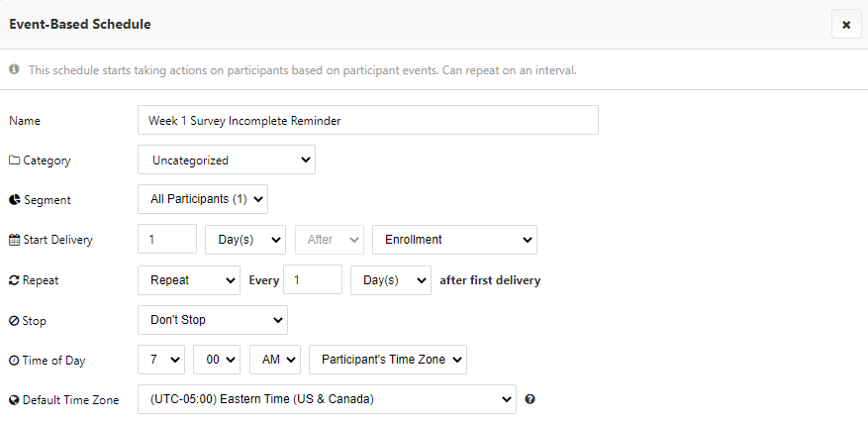Click the clock icon next to Time of Day
The image size is (868, 423).
coord(14,361)
